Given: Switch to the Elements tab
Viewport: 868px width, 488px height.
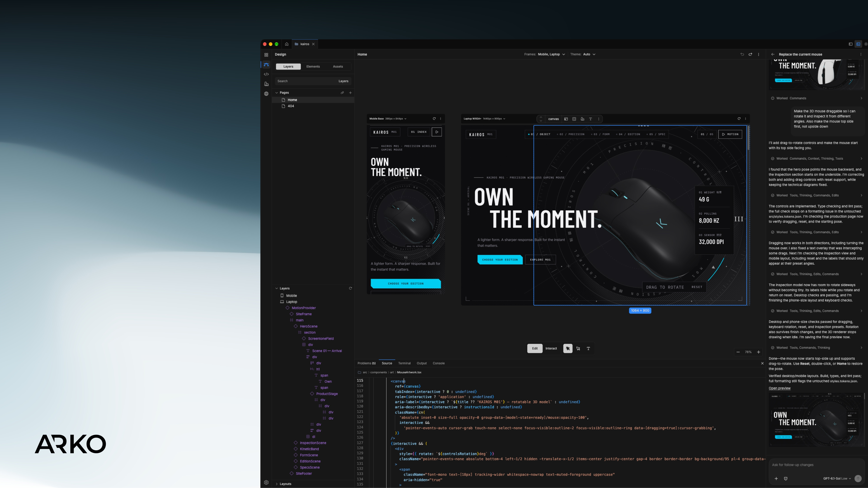Looking at the screenshot, I should click(x=313, y=67).
